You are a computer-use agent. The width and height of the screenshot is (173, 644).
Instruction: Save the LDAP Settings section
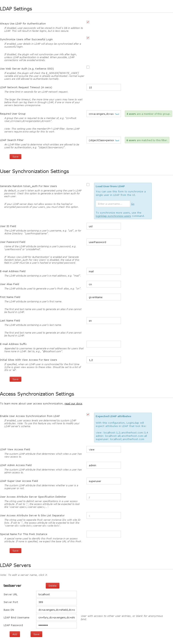coord(16,157)
